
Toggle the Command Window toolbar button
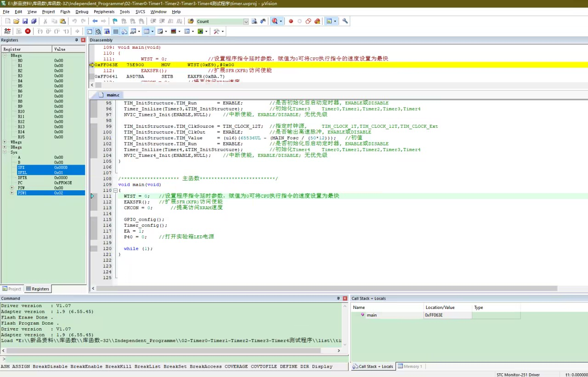click(x=89, y=31)
